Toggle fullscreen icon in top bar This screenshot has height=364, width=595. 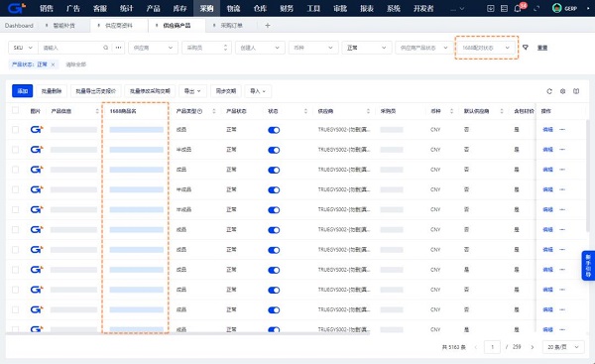coord(536,8)
